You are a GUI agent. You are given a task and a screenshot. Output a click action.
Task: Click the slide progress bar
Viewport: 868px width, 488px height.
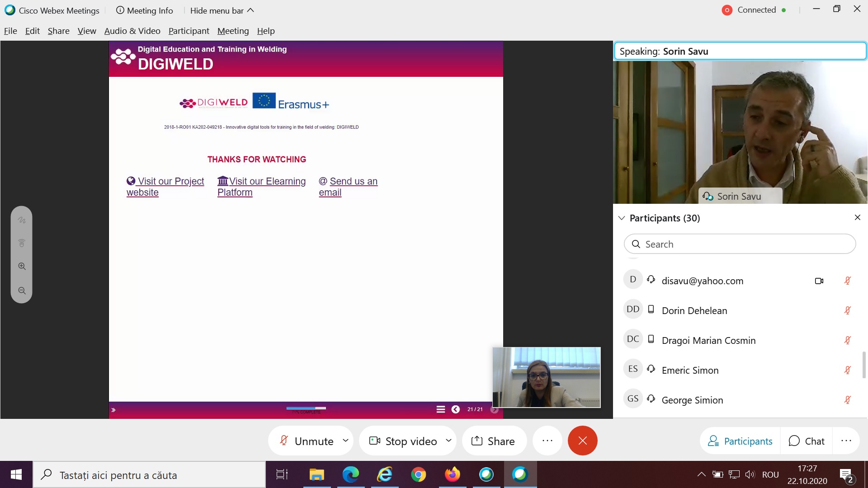point(306,408)
